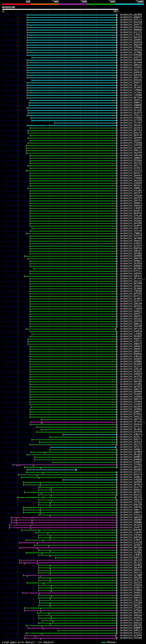Open hit UniRef100_B2ZFL7
This screenshot has height=644, width=146.
pos(131,437)
